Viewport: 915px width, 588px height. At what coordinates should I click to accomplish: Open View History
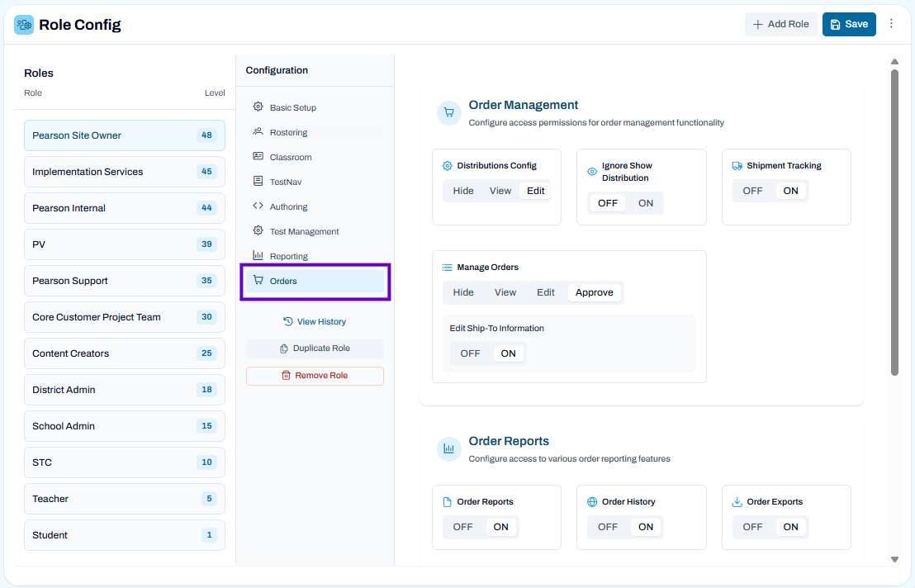coord(315,321)
